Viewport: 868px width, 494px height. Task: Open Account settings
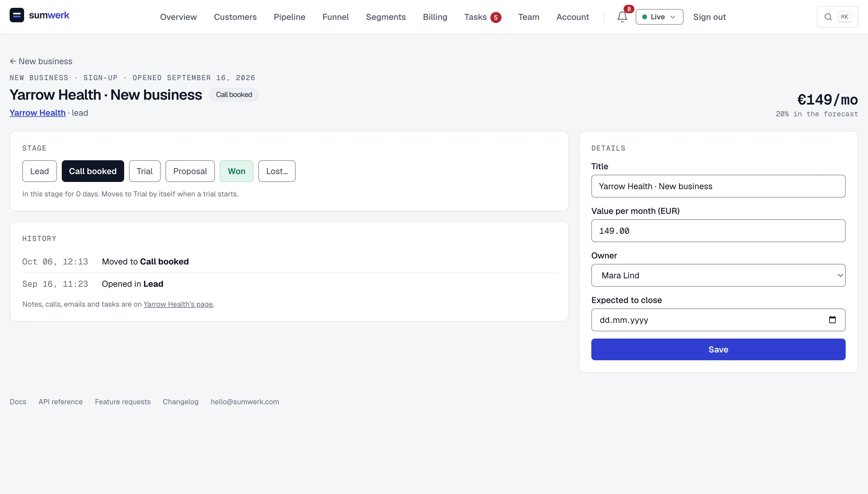(573, 17)
